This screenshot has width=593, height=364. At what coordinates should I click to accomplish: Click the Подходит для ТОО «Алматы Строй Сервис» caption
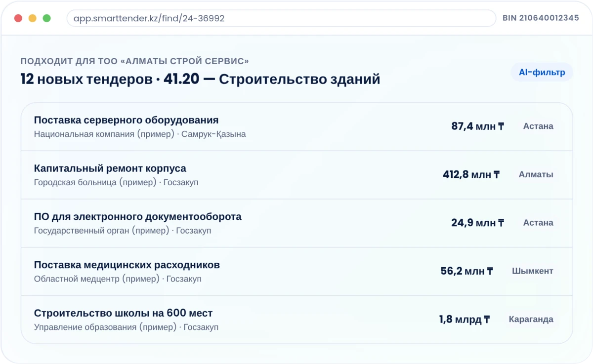tap(134, 61)
